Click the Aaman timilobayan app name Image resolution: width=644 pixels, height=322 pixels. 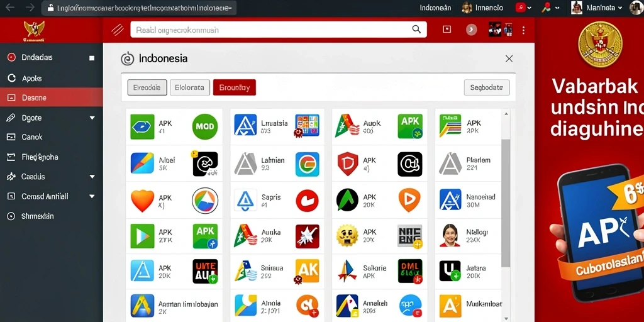click(x=188, y=305)
